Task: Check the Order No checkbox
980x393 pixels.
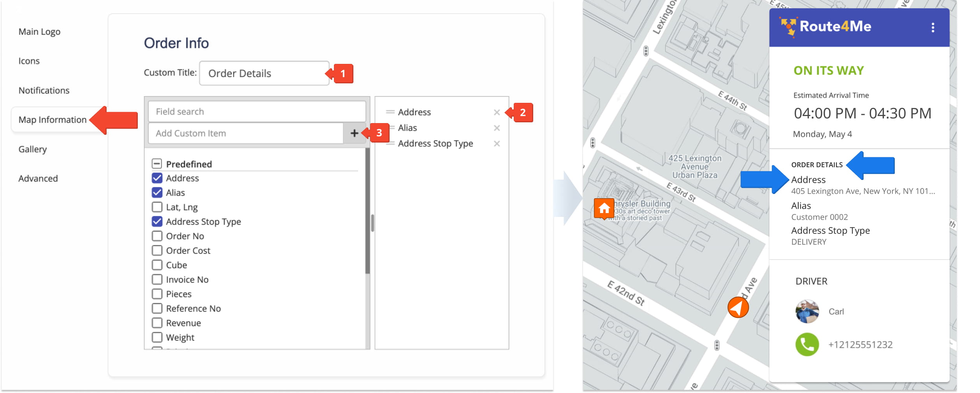Action: pyautogui.click(x=157, y=236)
